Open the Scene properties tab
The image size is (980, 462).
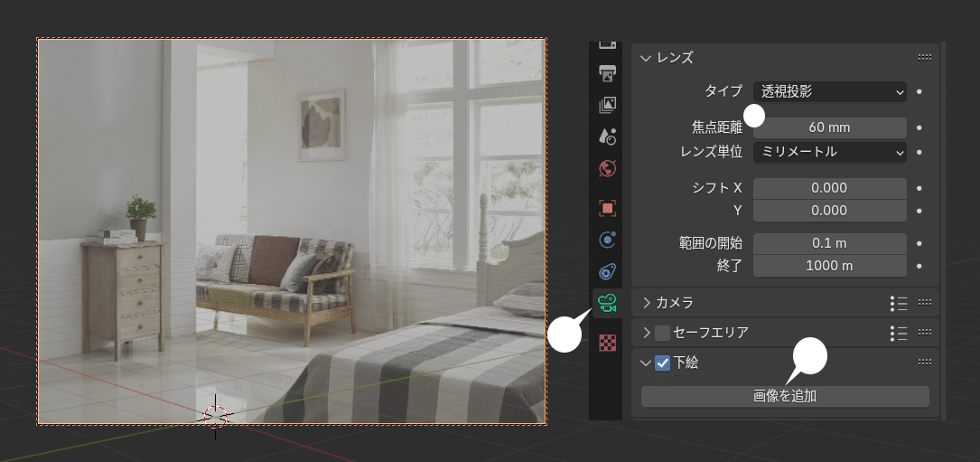click(608, 136)
